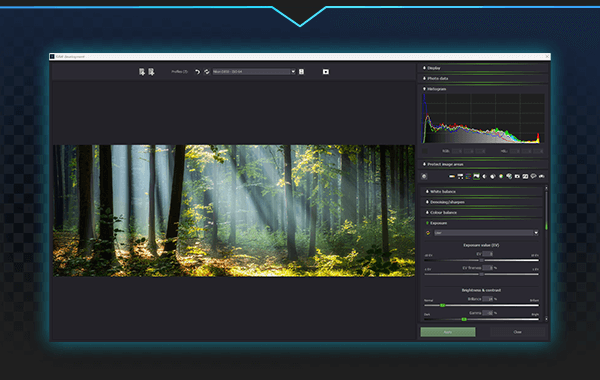Click the scrollbar down arrow in the settings panel
The width and height of the screenshot is (600, 380).
point(546,319)
